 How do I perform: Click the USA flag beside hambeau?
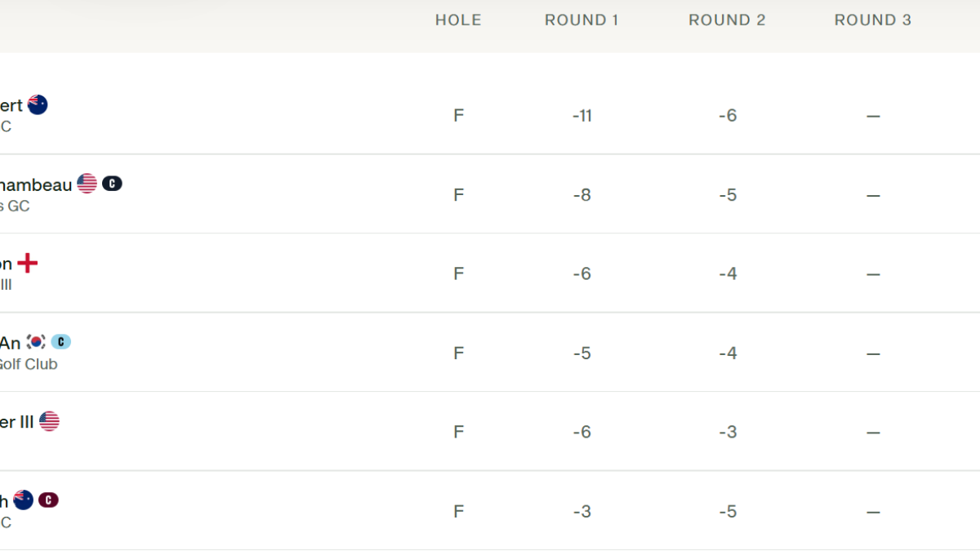[87, 184]
